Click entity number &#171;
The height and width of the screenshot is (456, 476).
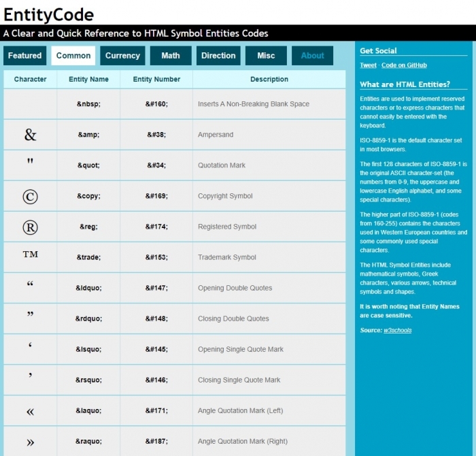pyautogui.click(x=156, y=410)
